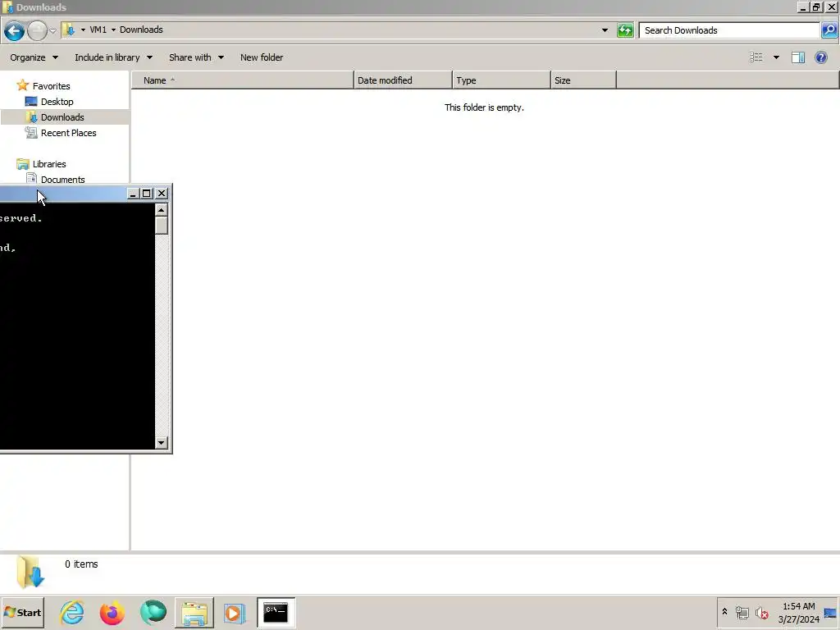Select VM1 in the address path
The height and width of the screenshot is (630, 840).
coord(98,30)
